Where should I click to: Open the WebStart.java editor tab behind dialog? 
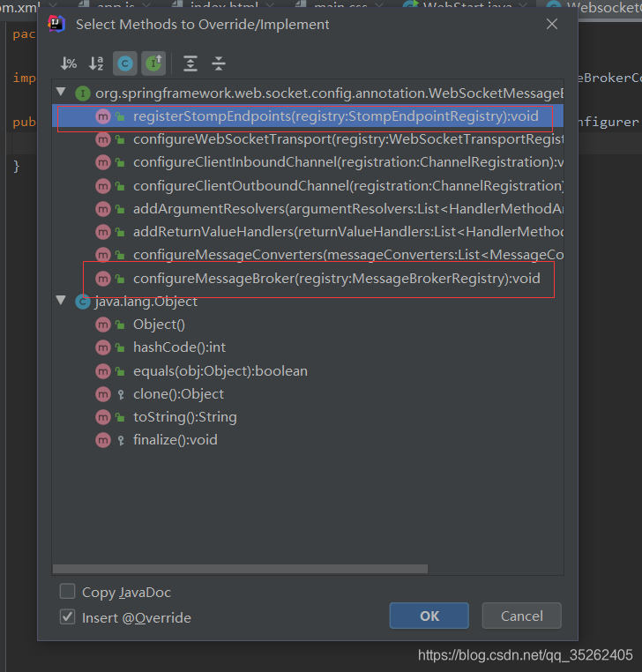coord(465,5)
